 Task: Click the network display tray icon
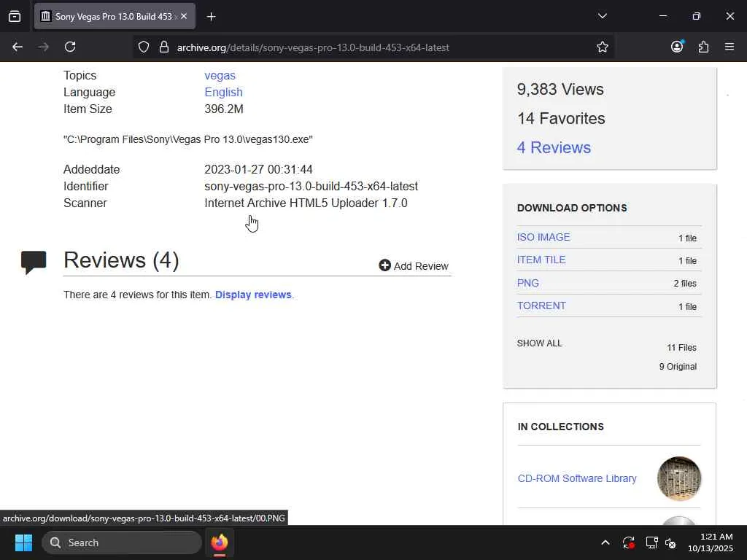(x=651, y=542)
